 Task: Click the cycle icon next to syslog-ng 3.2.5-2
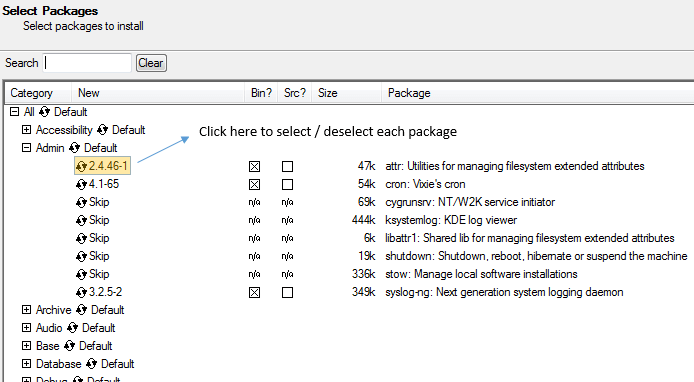[81, 293]
